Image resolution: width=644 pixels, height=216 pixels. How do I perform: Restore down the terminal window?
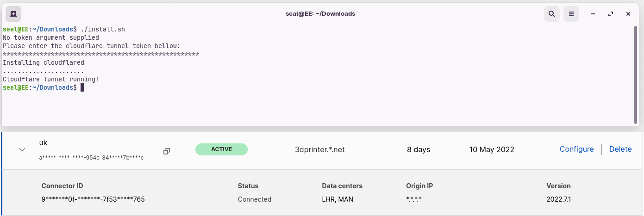click(611, 14)
